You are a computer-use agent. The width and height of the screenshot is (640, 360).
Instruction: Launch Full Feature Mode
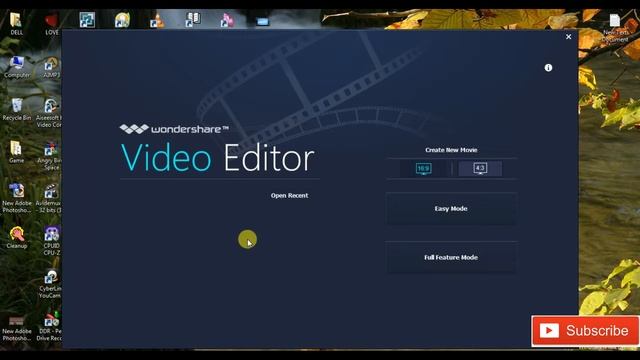coord(451,258)
